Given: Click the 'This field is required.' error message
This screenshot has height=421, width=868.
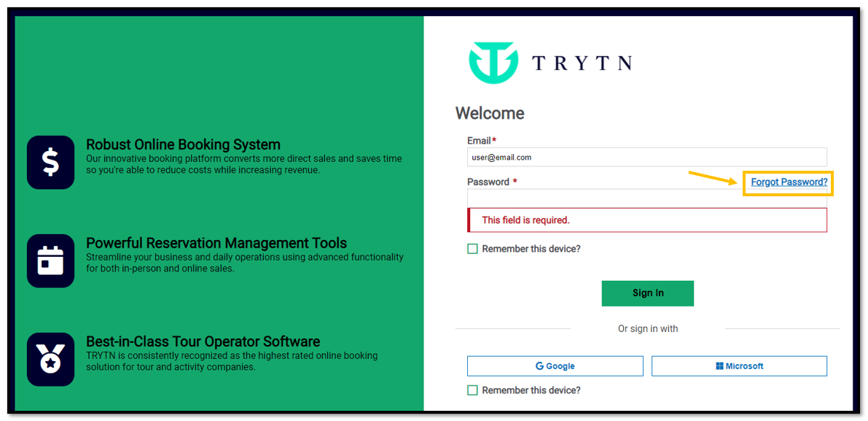Looking at the screenshot, I should tap(647, 220).
